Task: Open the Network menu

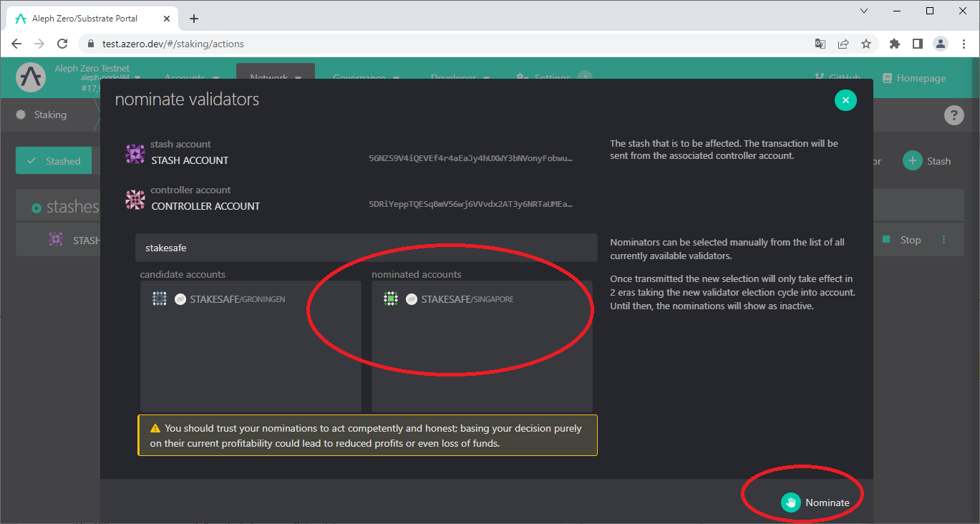Action: [x=276, y=78]
